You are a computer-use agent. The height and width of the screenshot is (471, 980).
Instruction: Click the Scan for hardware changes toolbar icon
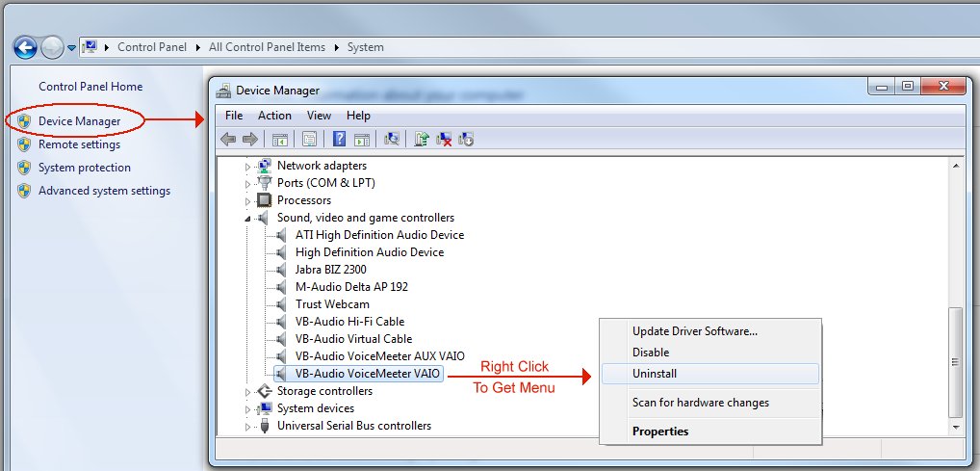click(x=392, y=139)
